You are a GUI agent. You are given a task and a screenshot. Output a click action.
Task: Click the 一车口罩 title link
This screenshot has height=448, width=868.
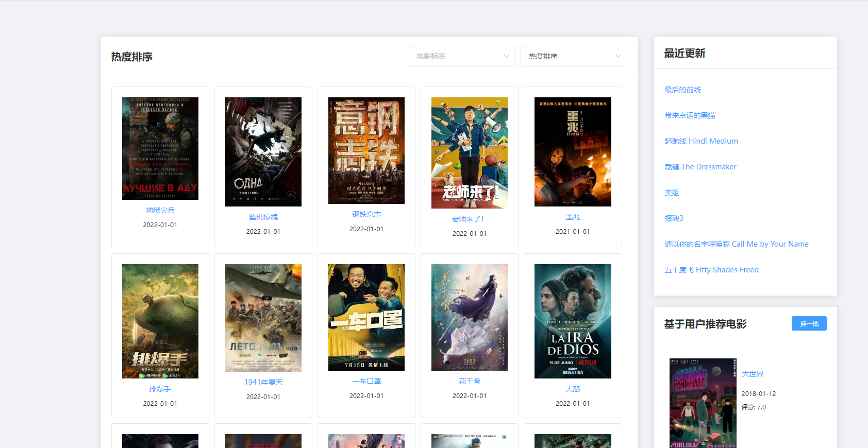click(x=366, y=381)
